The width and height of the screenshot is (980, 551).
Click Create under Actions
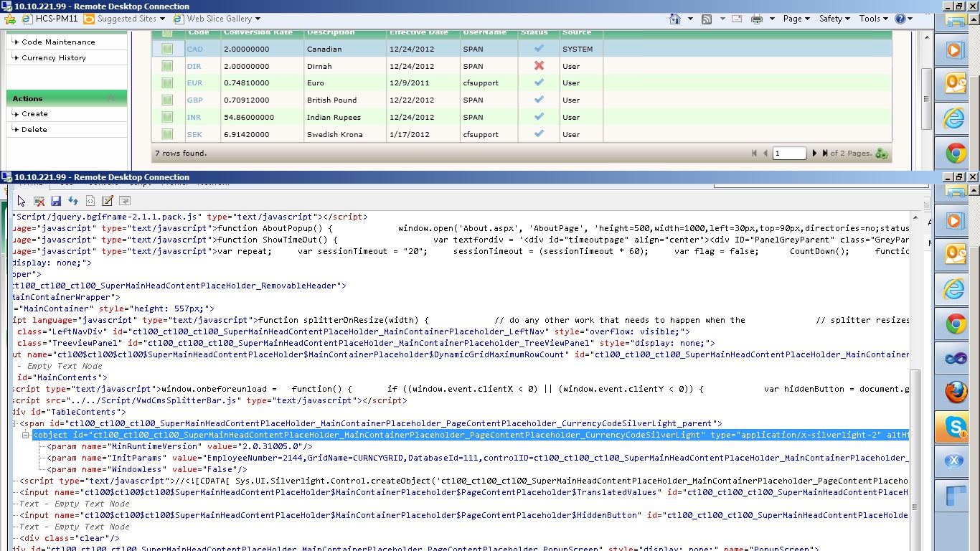(x=34, y=113)
